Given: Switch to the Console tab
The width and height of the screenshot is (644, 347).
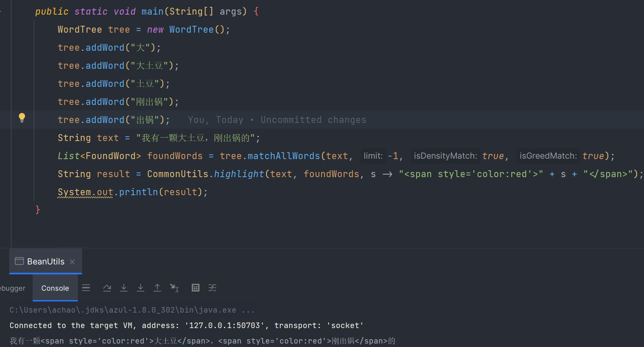Looking at the screenshot, I should pyautogui.click(x=55, y=289).
